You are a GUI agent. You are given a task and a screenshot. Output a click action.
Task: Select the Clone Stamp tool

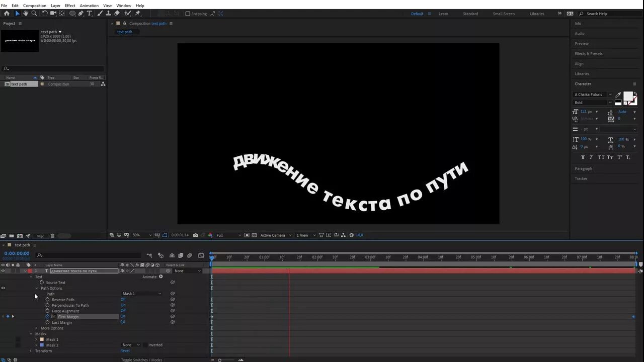pyautogui.click(x=109, y=14)
